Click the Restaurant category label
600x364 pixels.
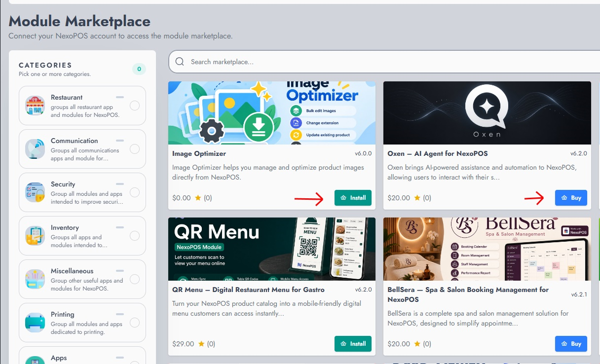click(x=67, y=98)
